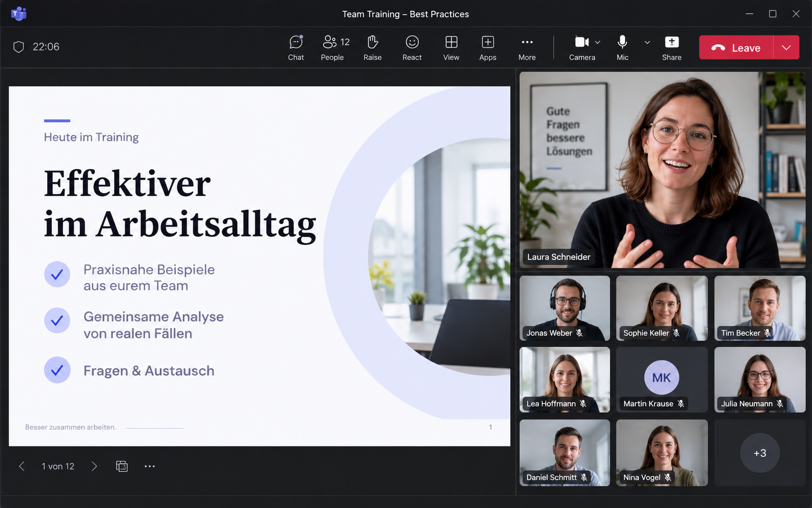The width and height of the screenshot is (812, 508).
Task: Select Daniel Schmitt's video tile
Action: coord(565,453)
